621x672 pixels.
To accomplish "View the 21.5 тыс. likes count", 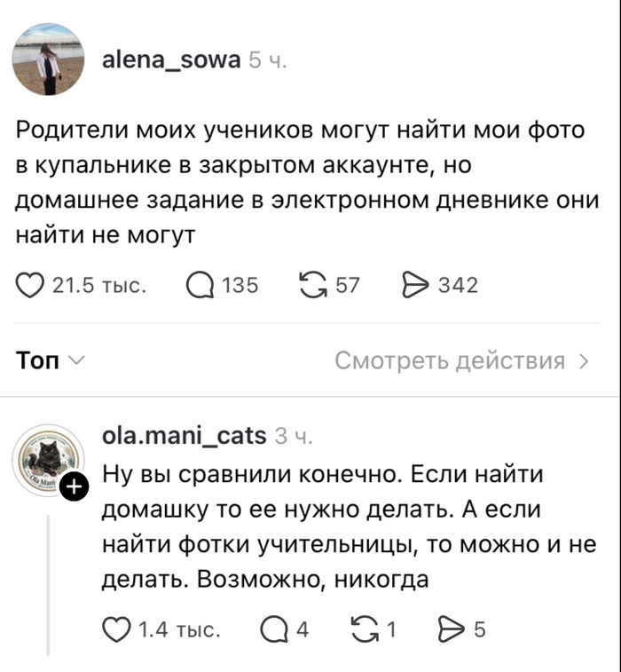I will point(99,286).
